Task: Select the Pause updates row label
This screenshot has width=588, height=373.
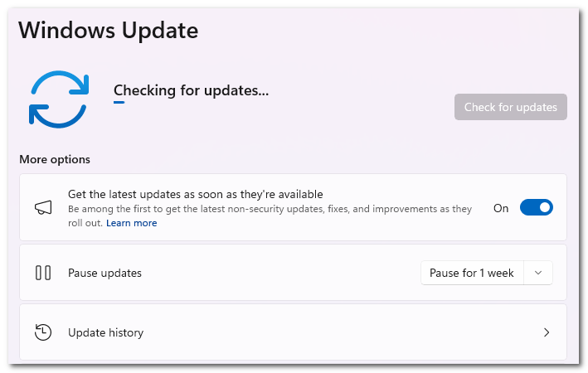Action: point(104,273)
